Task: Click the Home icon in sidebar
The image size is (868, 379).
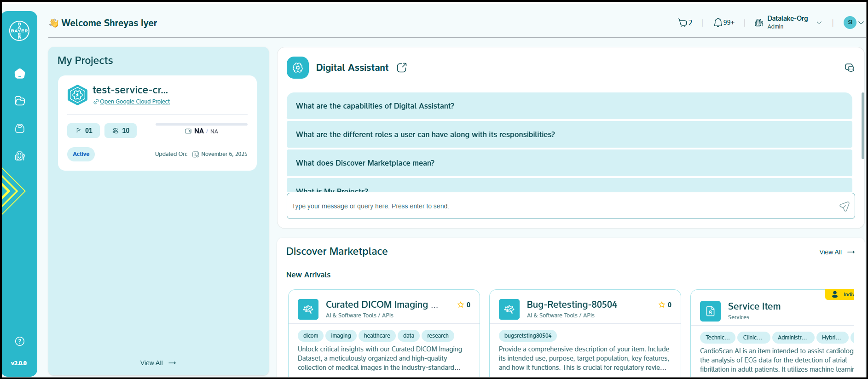Action: pyautogui.click(x=19, y=74)
